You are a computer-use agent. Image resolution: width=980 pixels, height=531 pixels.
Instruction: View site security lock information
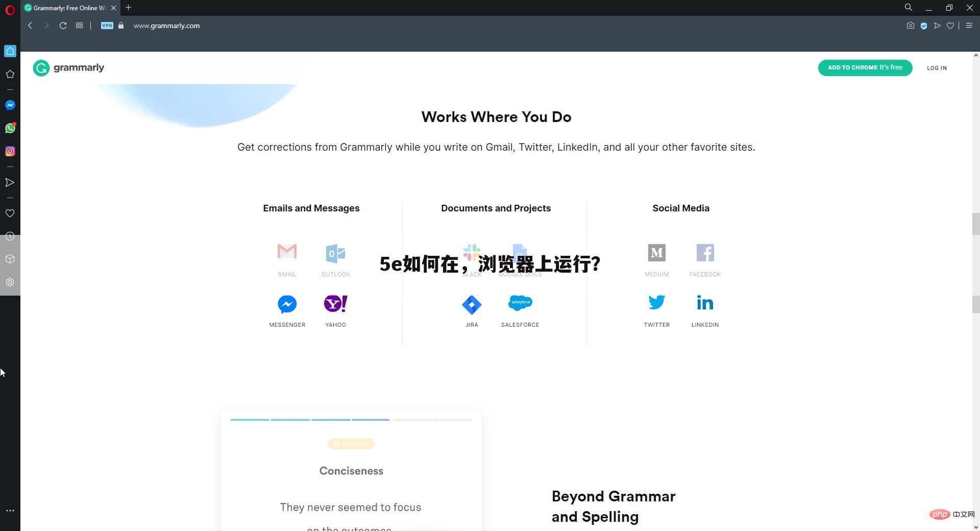(121, 26)
